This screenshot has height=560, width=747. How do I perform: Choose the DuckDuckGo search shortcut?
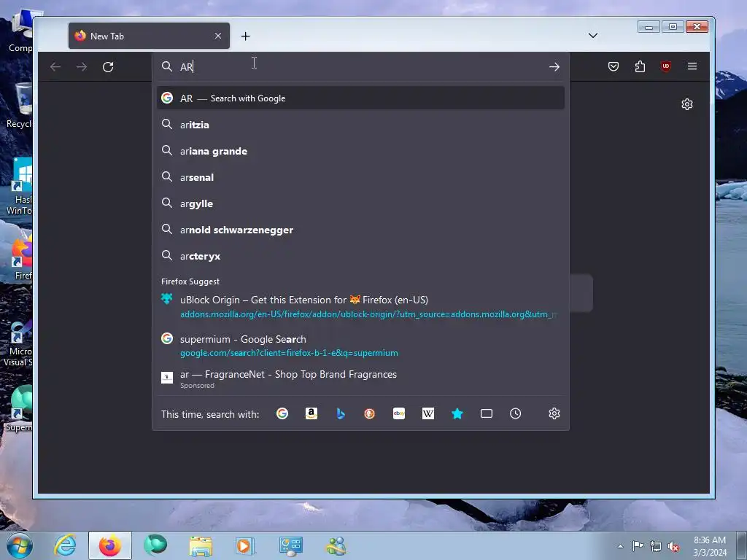(x=369, y=413)
